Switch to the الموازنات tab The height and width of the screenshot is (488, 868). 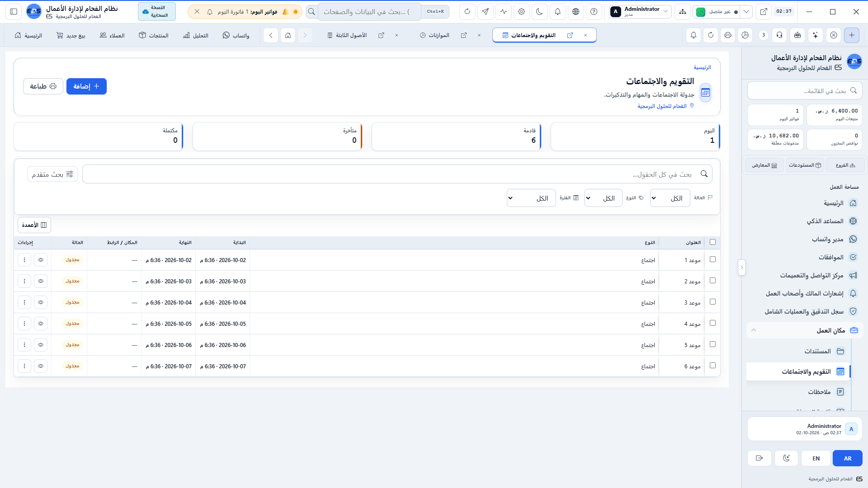pos(439,35)
